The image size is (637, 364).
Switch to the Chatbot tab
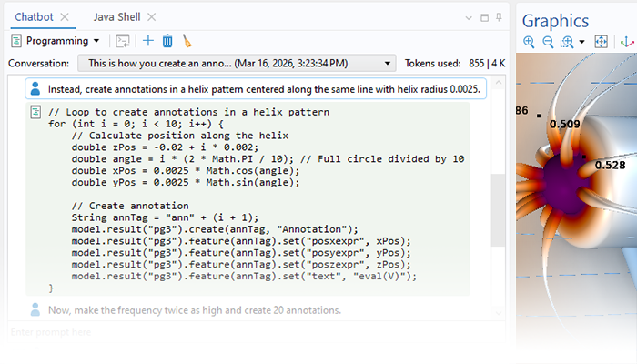pos(34,17)
